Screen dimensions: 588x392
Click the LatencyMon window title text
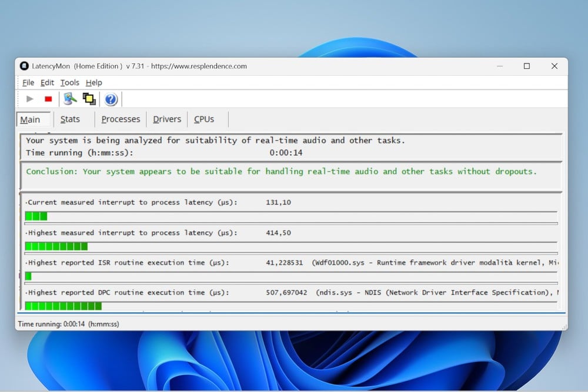tap(139, 66)
